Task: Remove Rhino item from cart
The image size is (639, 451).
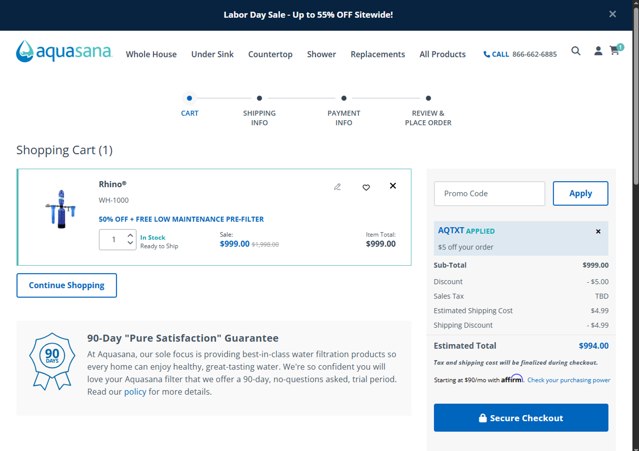Action: [392, 186]
